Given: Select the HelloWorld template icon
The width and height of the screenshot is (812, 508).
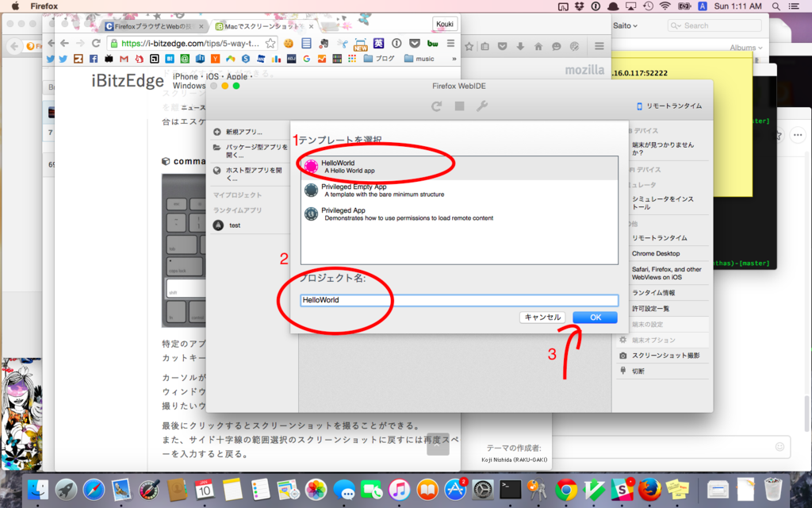Looking at the screenshot, I should click(x=311, y=167).
